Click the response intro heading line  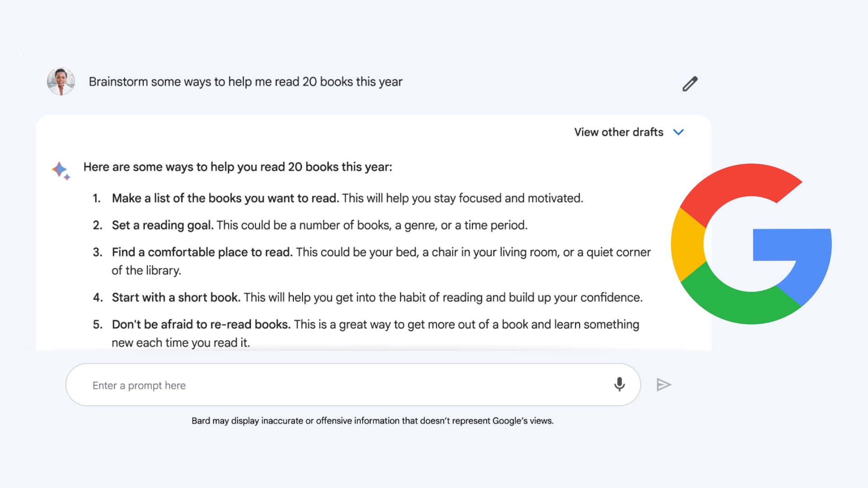(238, 167)
